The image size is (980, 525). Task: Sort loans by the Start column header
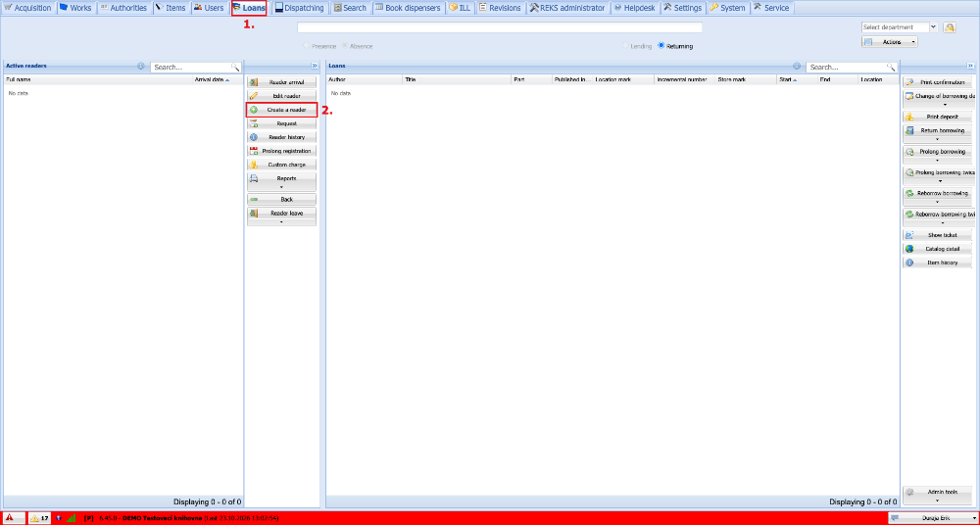coord(797,80)
